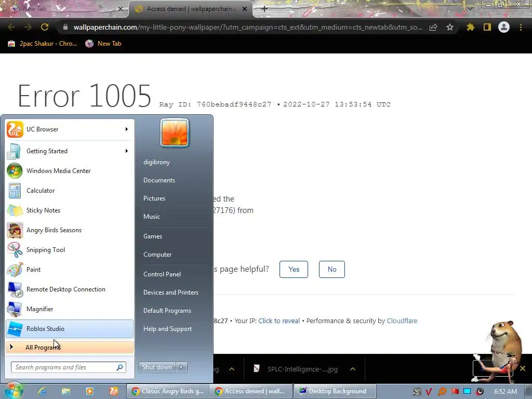Open Computer from Start menu

[157, 255]
